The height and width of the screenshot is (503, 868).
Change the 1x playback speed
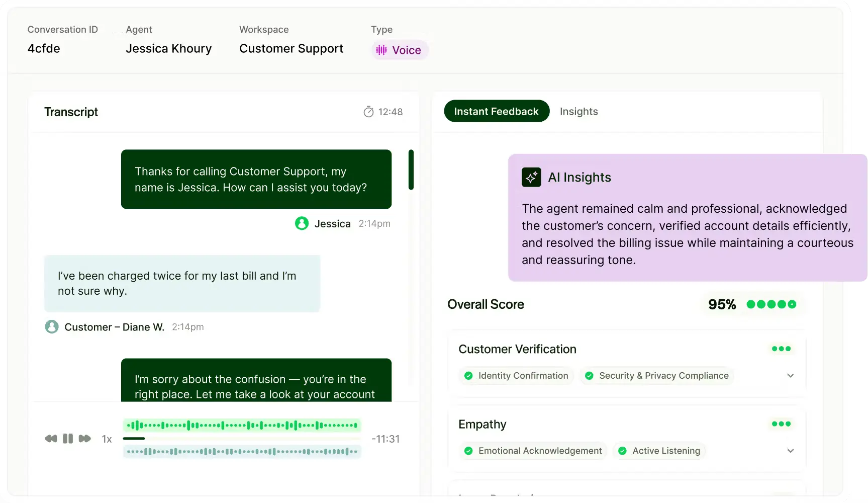pyautogui.click(x=107, y=439)
